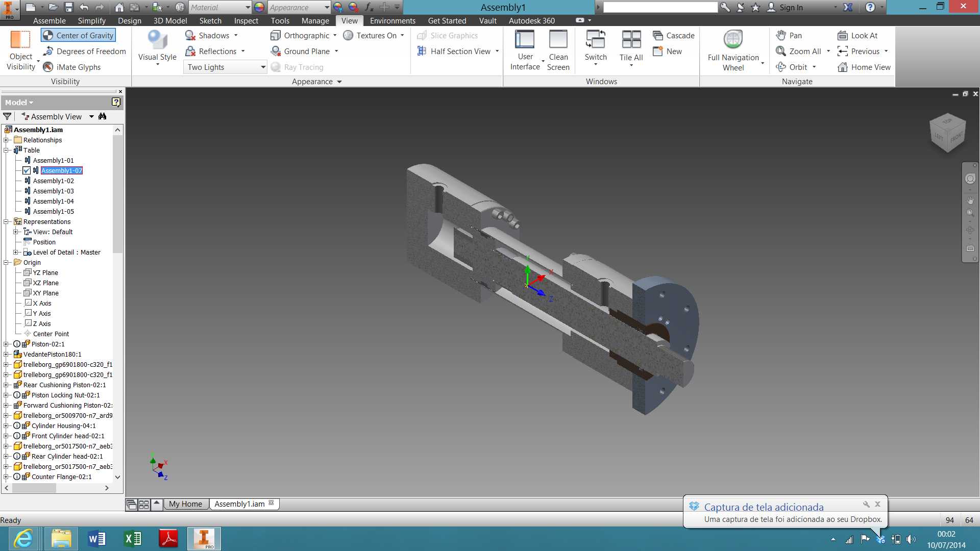Open Object Visibility options
Image resolution: width=980 pixels, height=551 pixels.
coord(20,50)
